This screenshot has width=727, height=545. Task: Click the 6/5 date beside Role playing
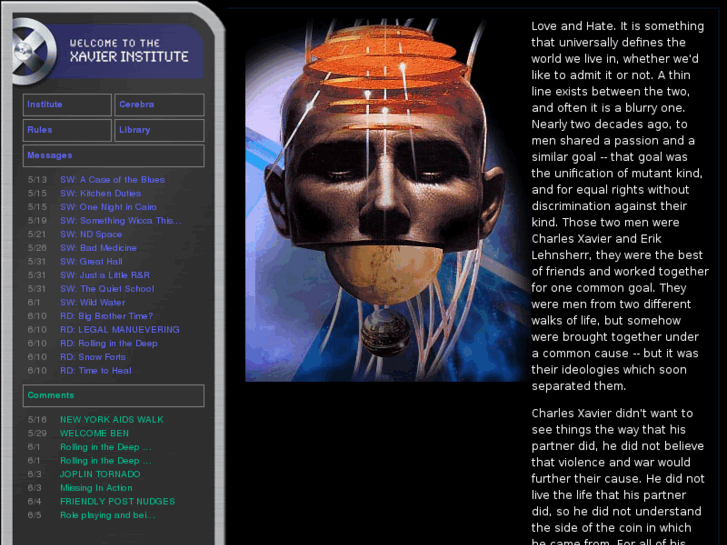coord(34,515)
